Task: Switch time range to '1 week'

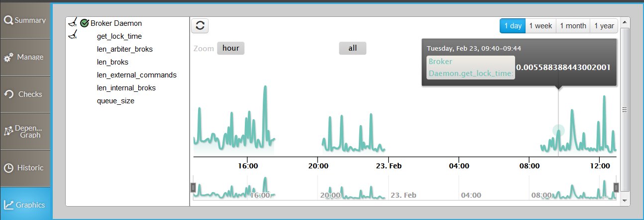Action: 540,26
